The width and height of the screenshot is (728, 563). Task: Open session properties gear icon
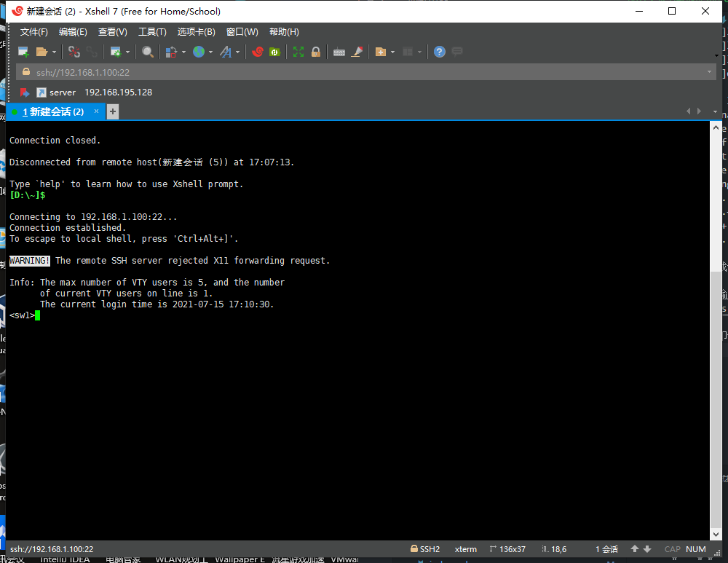(x=116, y=52)
